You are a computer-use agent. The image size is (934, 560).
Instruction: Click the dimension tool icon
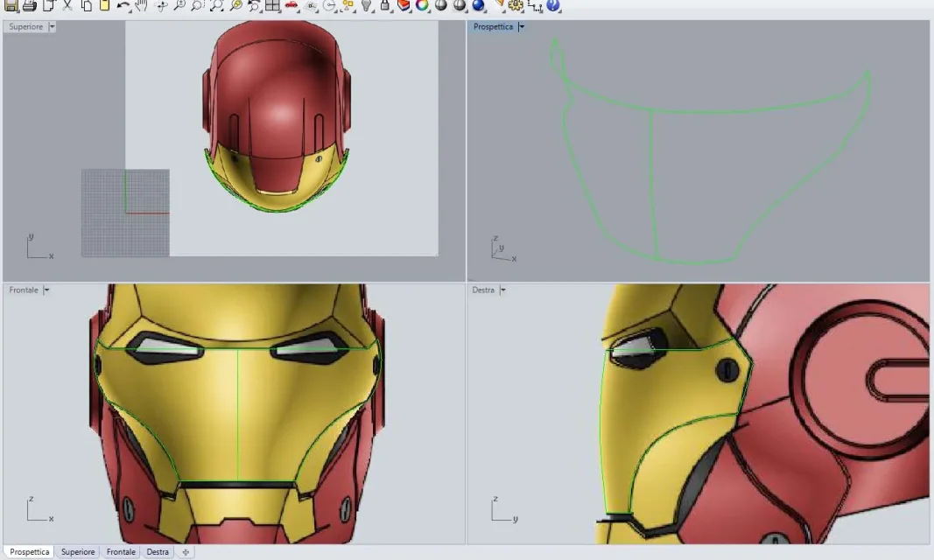(x=535, y=6)
